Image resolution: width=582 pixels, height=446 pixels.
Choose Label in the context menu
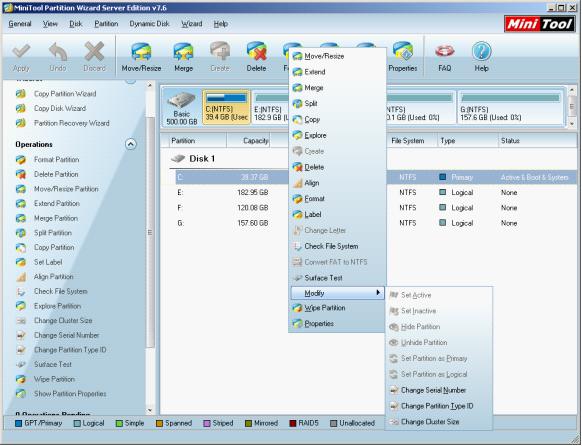coord(337,214)
